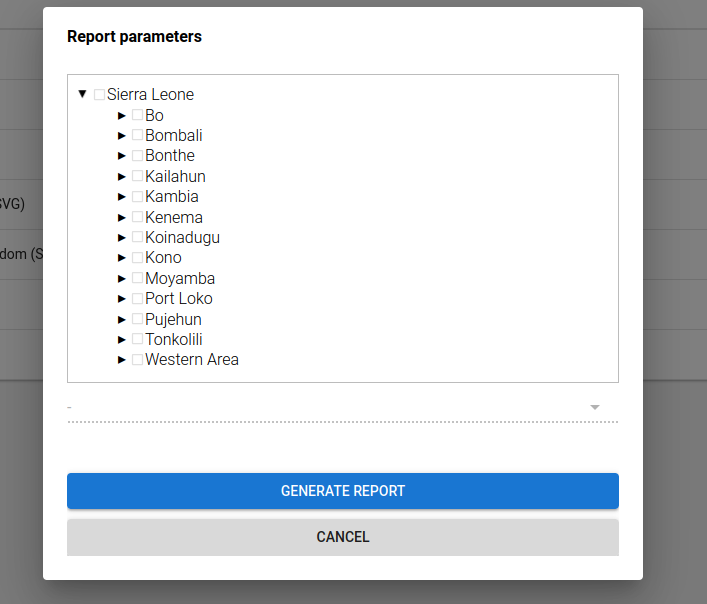Image resolution: width=707 pixels, height=604 pixels.
Task: Select the Koinadugu tree label
Action: tap(182, 238)
